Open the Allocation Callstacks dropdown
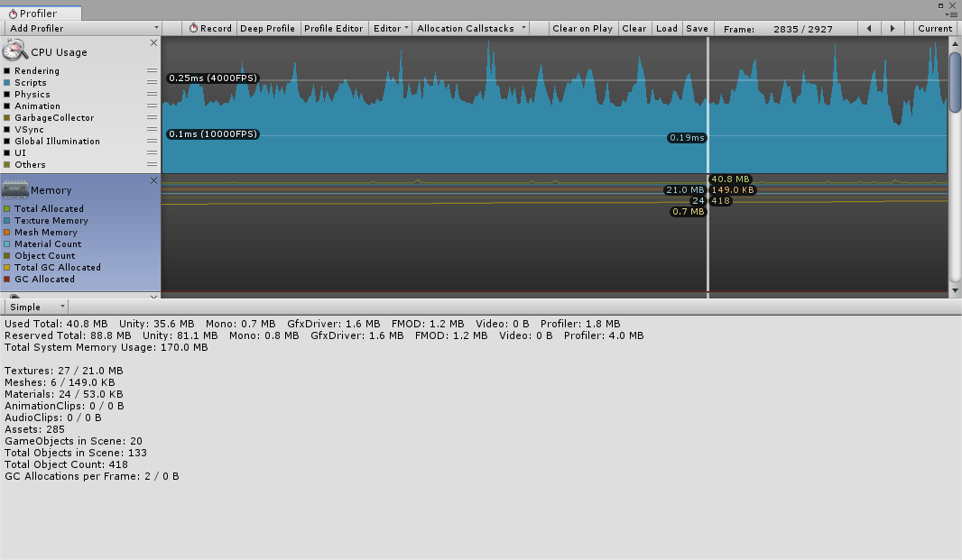 pos(470,28)
